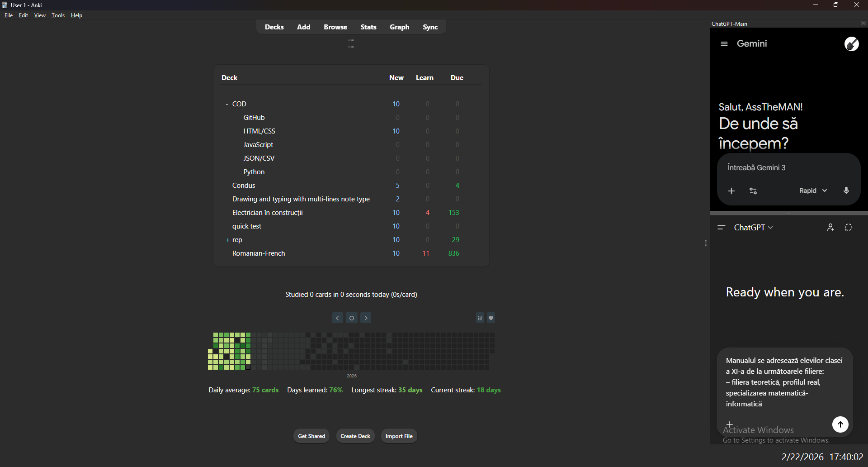Activate Gemini voice input microphone
This screenshot has width=868, height=467.
tap(846, 191)
